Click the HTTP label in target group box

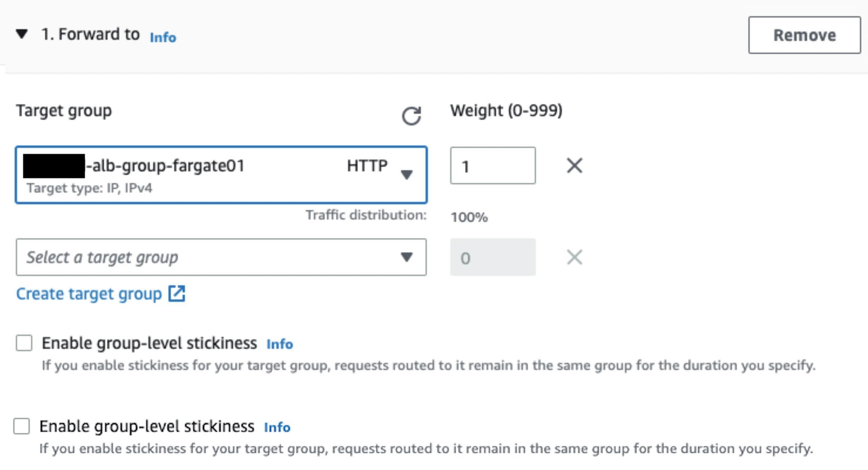[367, 166]
